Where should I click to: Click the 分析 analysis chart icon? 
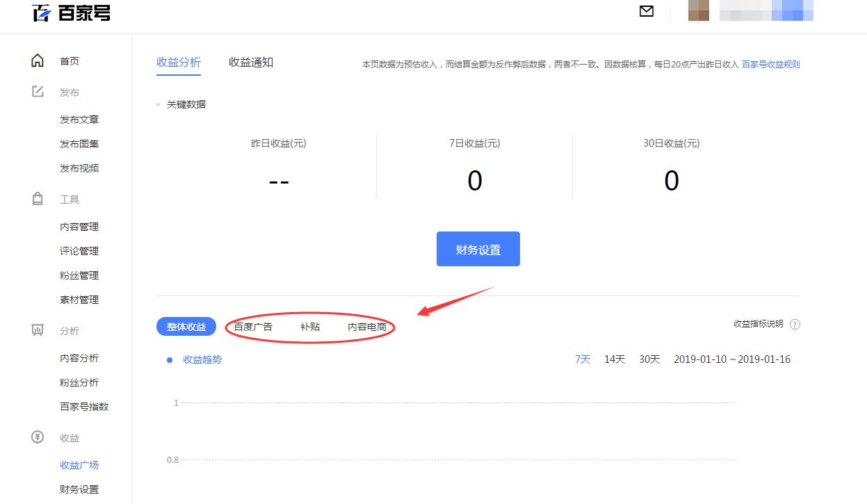(38, 330)
